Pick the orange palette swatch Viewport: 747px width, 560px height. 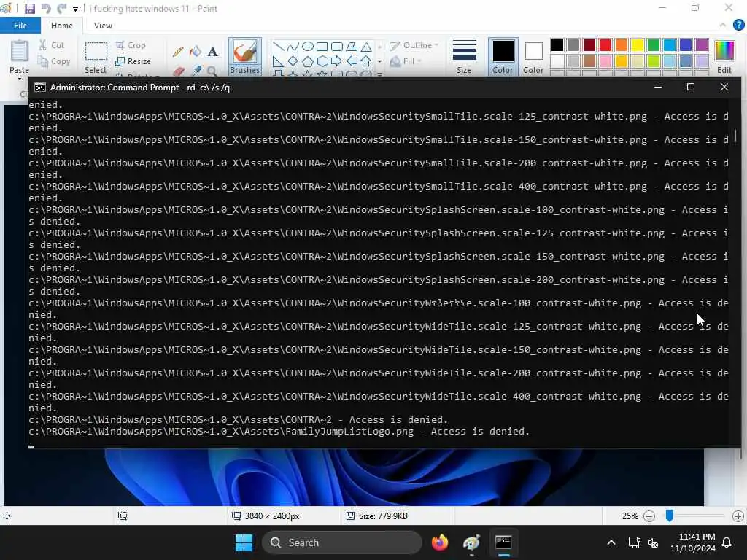(x=622, y=44)
